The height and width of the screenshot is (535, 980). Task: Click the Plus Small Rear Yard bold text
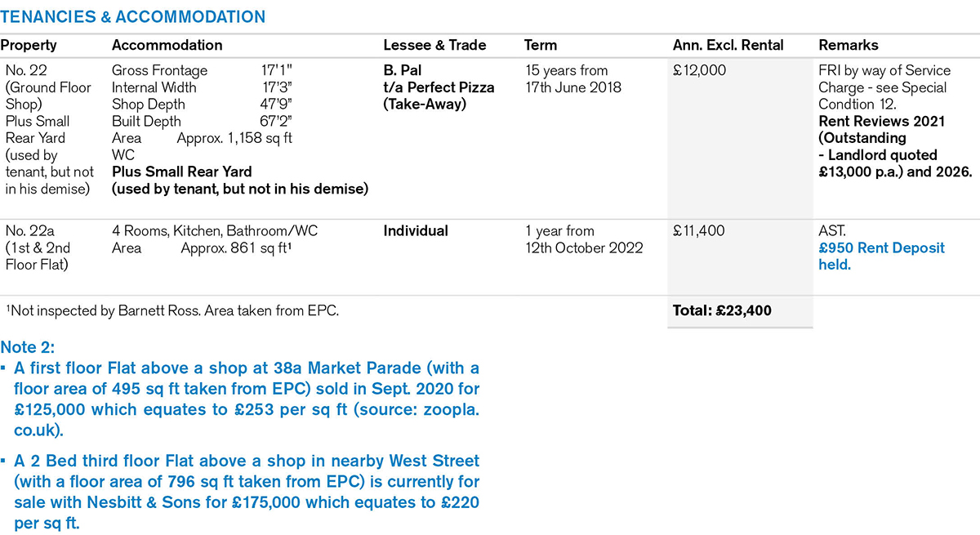click(181, 172)
